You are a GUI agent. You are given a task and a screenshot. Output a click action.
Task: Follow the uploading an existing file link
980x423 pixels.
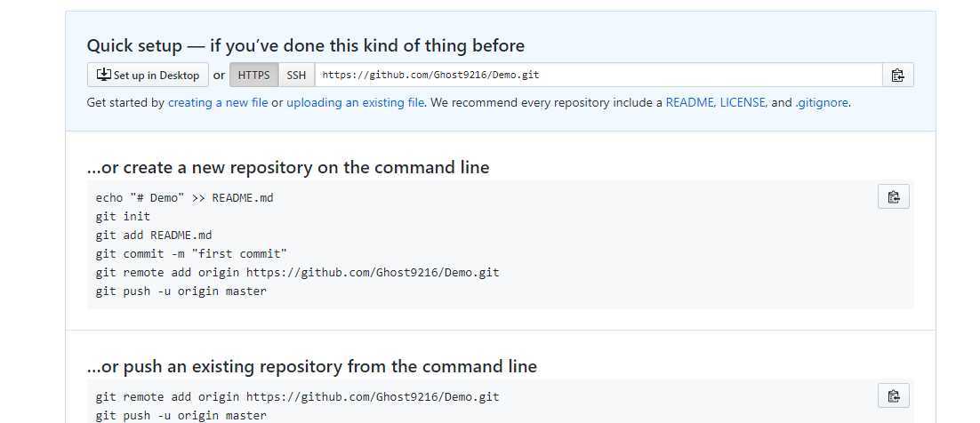tap(355, 102)
